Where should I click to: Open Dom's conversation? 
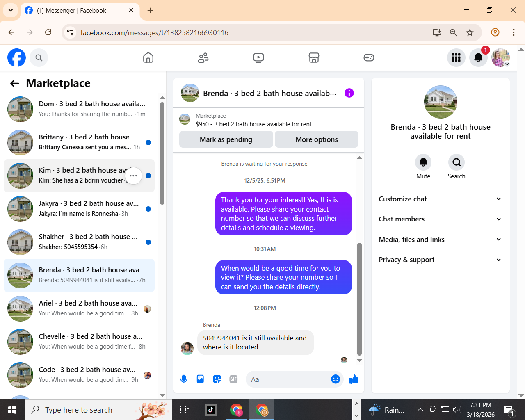tap(79, 109)
